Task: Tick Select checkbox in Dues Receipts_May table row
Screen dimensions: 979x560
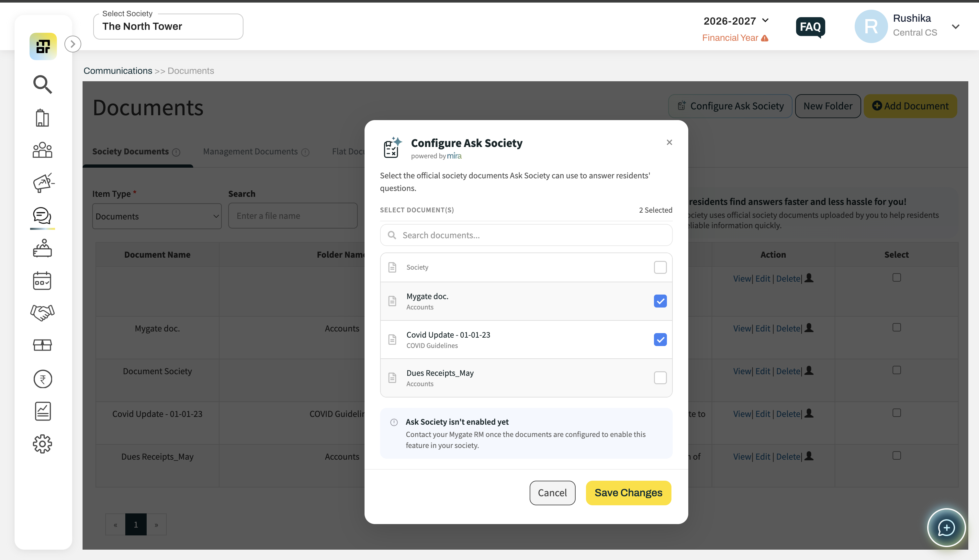Action: click(x=897, y=455)
